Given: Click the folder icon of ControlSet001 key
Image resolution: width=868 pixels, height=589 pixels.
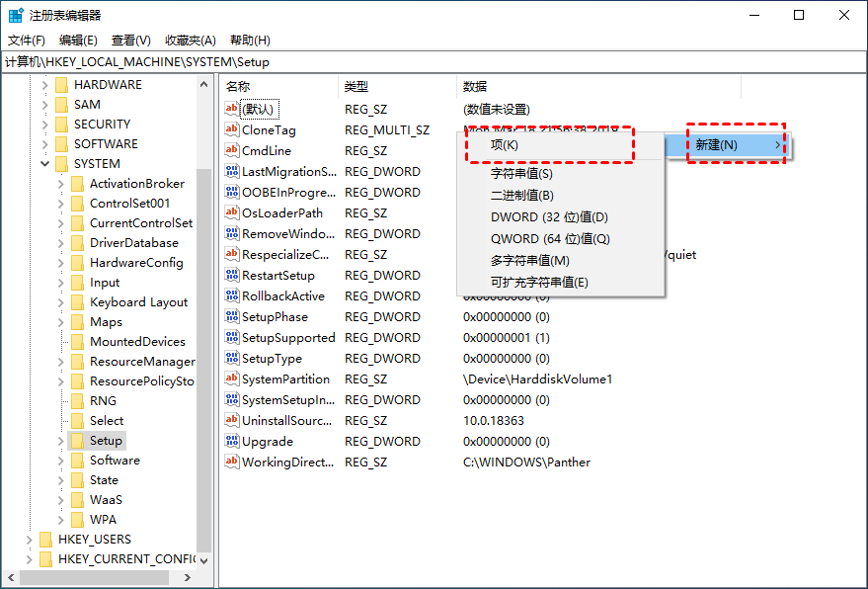Looking at the screenshot, I should pos(77,204).
